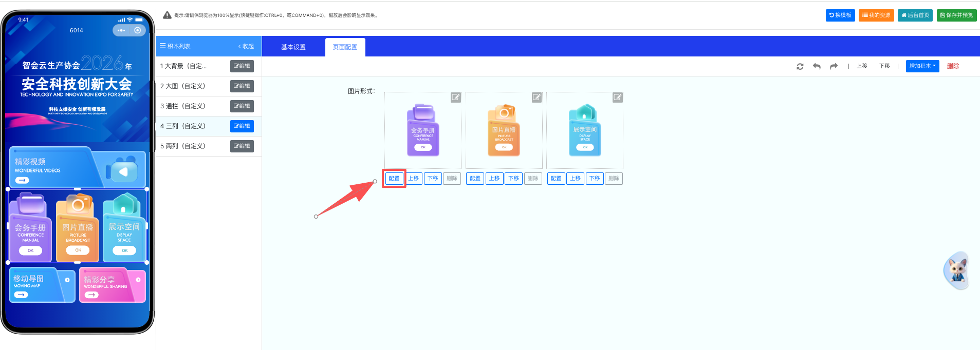Click the refresh icon in toolbar
The image size is (980, 350).
click(x=800, y=66)
